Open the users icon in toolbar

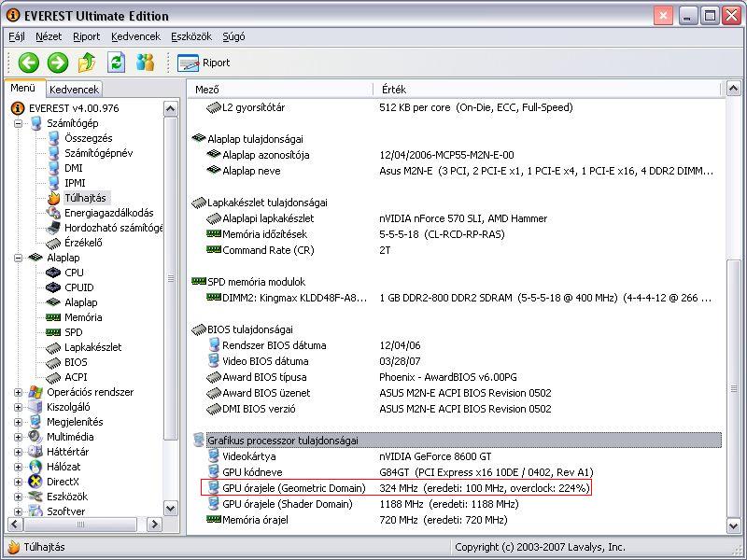146,63
